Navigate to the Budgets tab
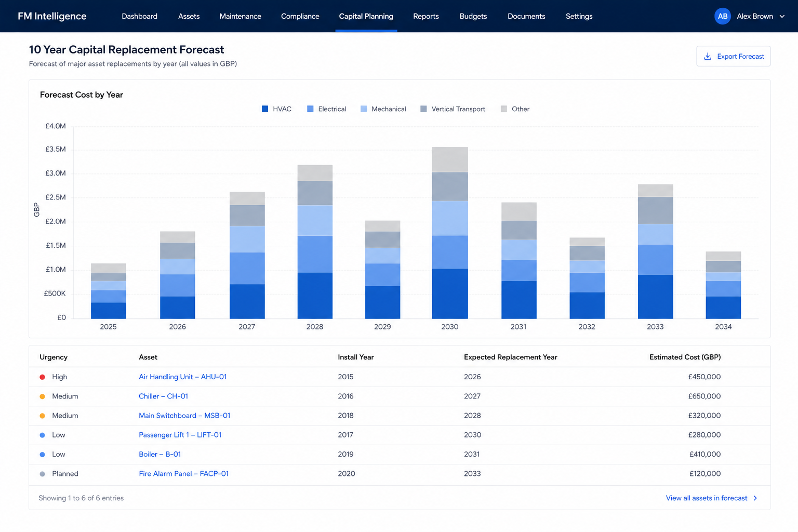 point(473,16)
